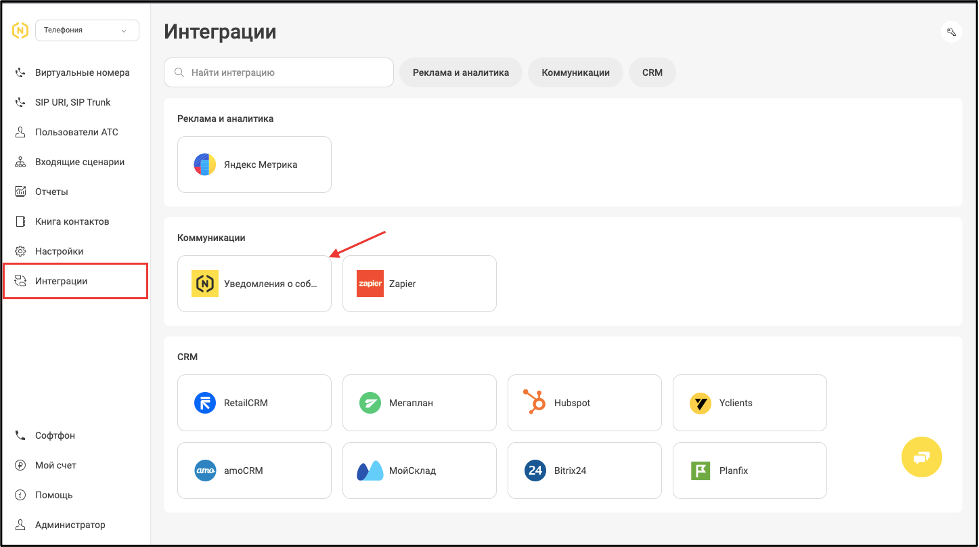979x547 pixels.
Task: Click the Найти интеграцию search field
Action: (278, 72)
